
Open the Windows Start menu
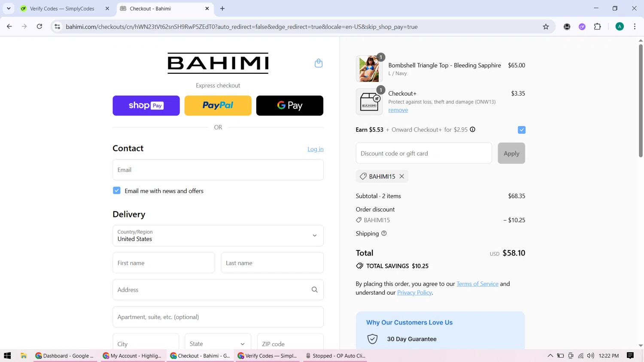point(7,356)
